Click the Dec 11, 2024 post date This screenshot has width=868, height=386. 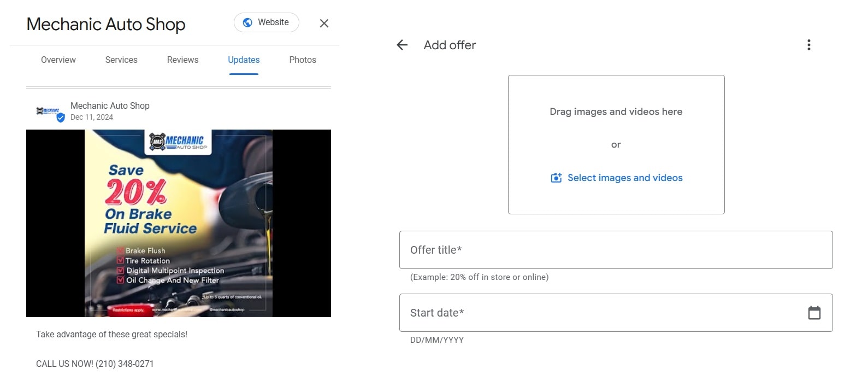(92, 117)
